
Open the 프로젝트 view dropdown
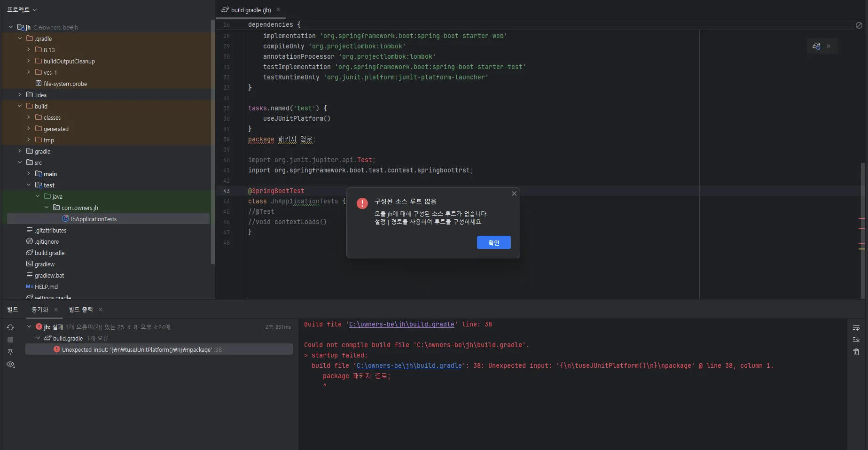(x=22, y=9)
